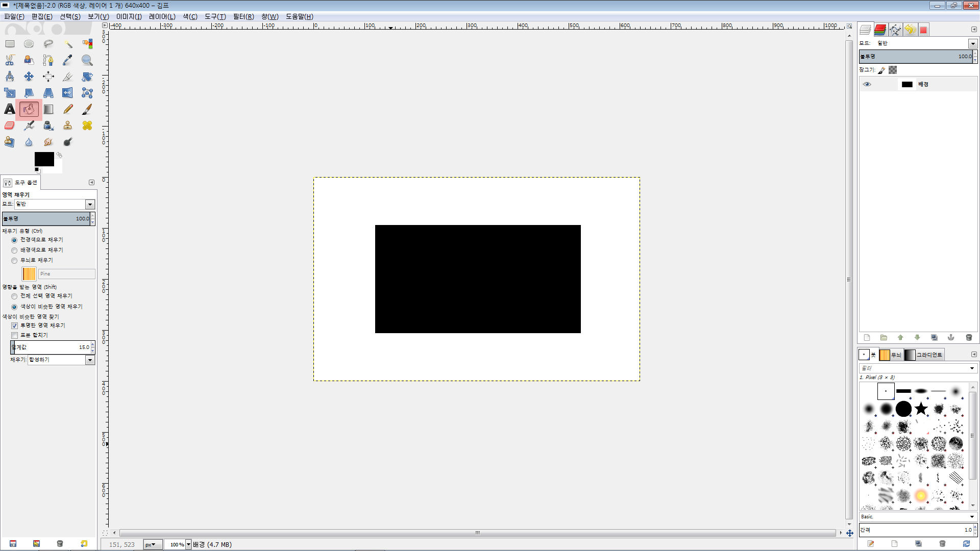Open the 레이어(L) menu
Viewport: 980px width, 551px height.
pos(162,17)
